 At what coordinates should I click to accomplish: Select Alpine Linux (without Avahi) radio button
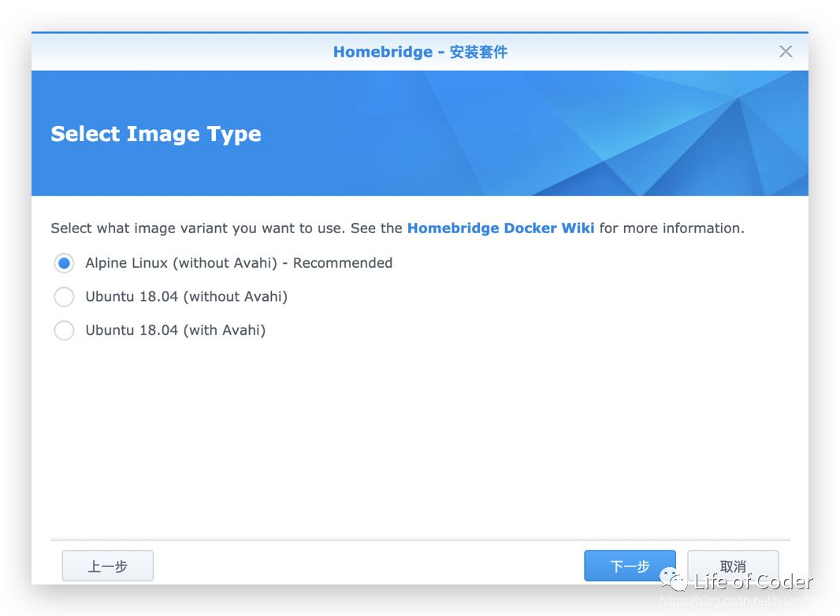click(x=65, y=263)
